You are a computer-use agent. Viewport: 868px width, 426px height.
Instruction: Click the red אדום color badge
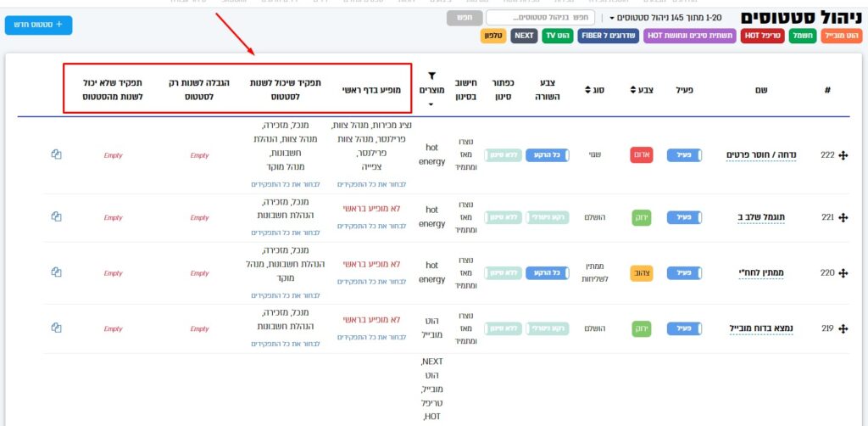[x=642, y=155]
